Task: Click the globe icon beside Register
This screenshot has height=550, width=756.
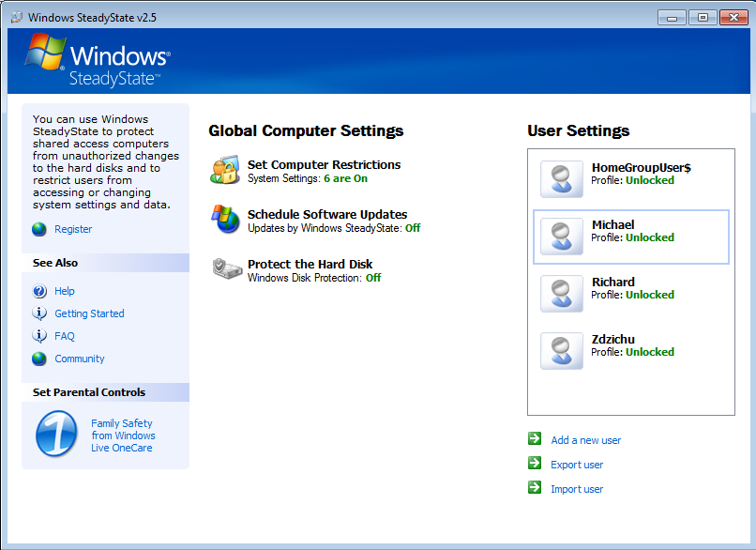Action: [39, 229]
